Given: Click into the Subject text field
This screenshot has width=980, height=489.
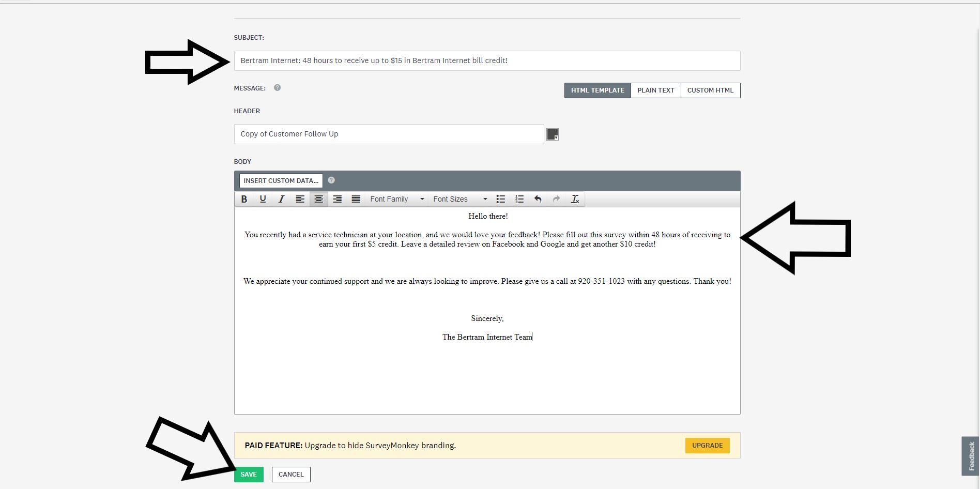Looking at the screenshot, I should [486, 60].
